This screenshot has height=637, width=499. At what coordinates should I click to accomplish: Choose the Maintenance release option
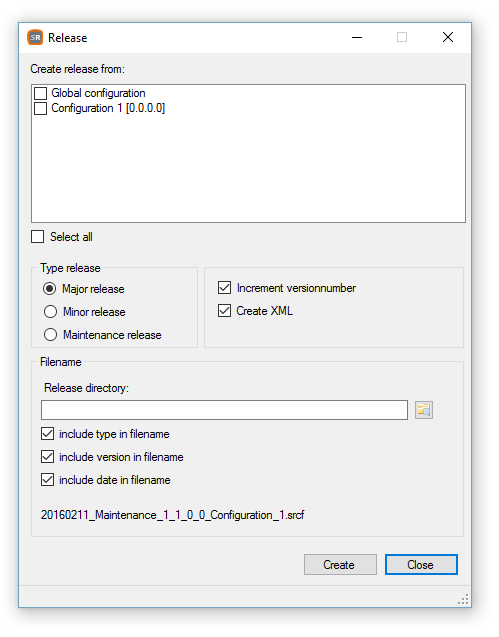[x=50, y=335]
